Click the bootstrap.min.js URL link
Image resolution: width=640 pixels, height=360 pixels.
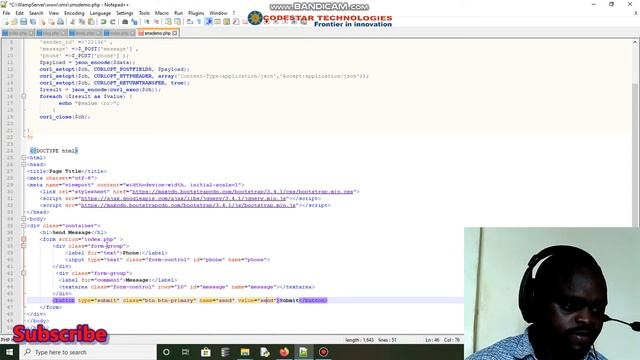188,205
